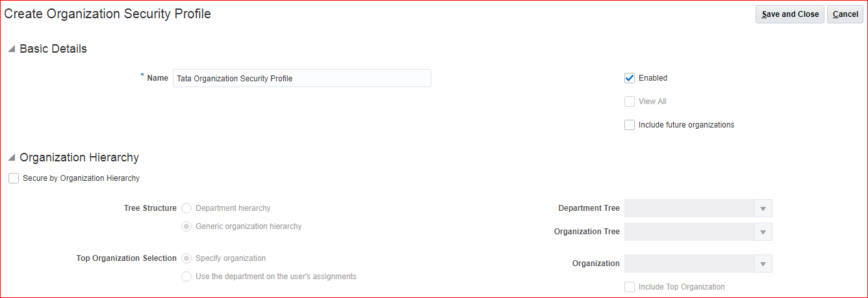This screenshot has width=868, height=298.
Task: Check Include future organizations
Action: (x=630, y=125)
